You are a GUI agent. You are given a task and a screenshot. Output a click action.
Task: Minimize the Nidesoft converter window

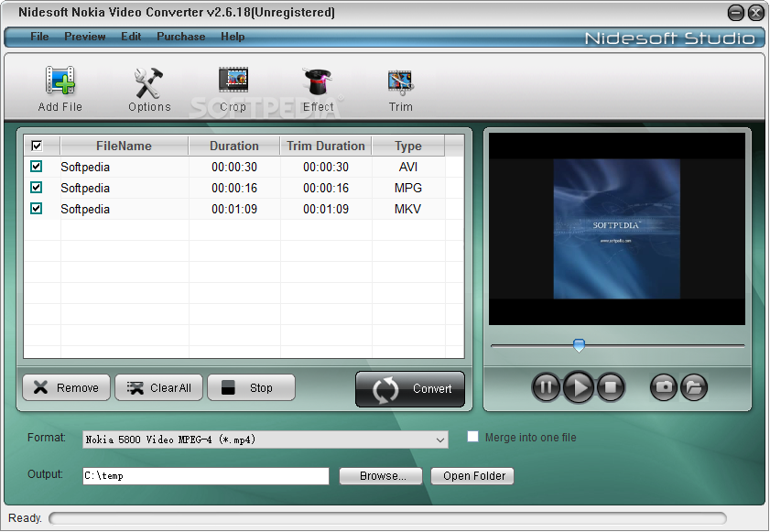pyautogui.click(x=735, y=13)
